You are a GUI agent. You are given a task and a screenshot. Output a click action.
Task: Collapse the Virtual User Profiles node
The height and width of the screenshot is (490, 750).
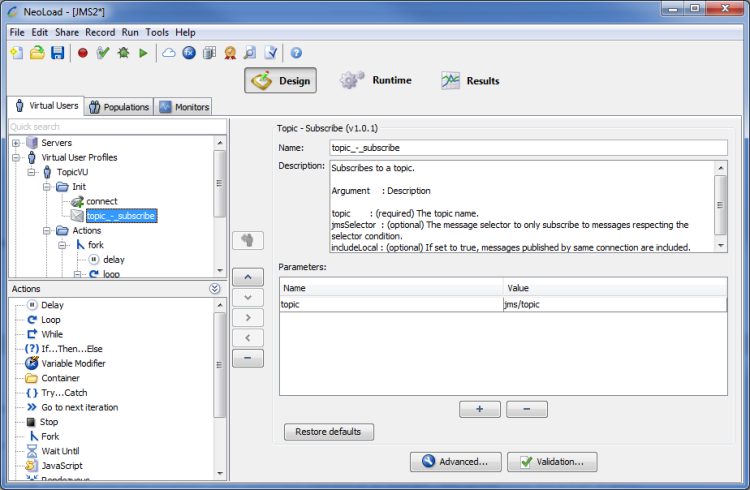click(x=16, y=157)
